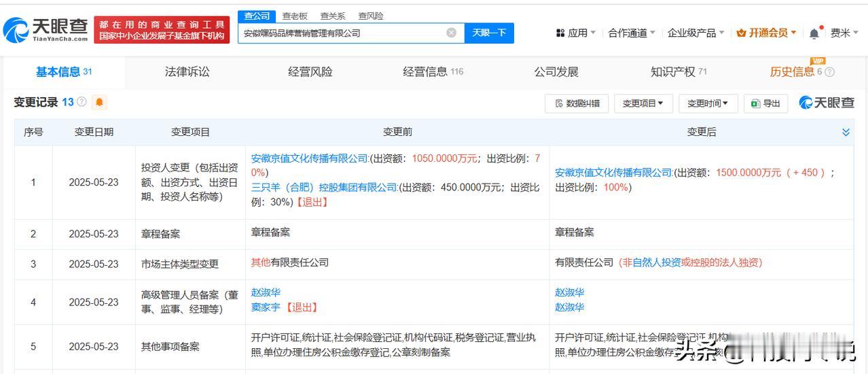Select the 查老板 search tab

pyautogui.click(x=295, y=16)
